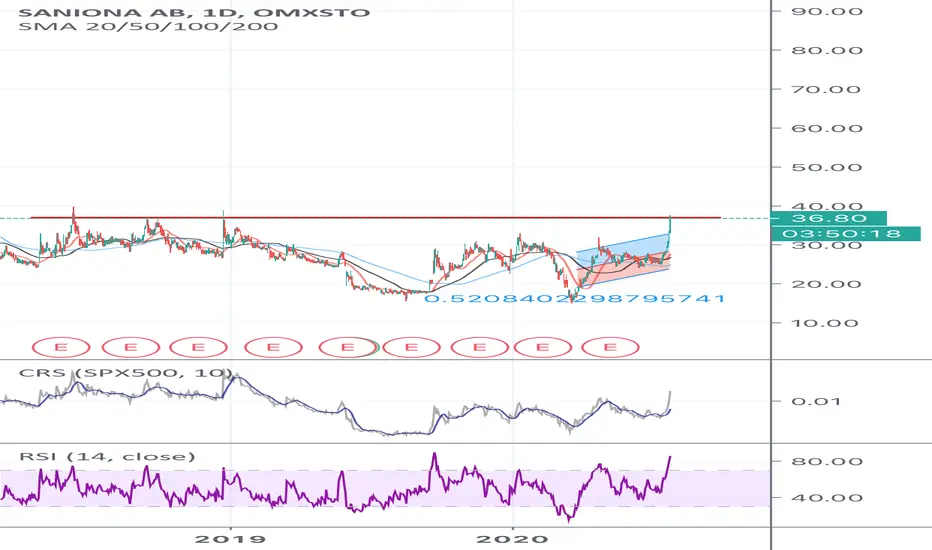This screenshot has height=550, width=932.
Task: Click the latest price candle at the resistance line
Action: [x=670, y=224]
